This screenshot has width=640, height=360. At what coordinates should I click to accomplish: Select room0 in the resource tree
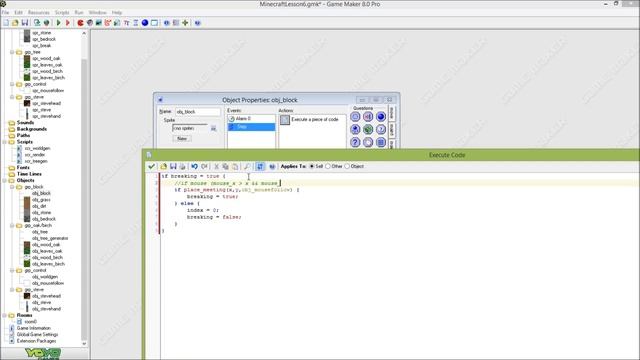[x=31, y=322]
